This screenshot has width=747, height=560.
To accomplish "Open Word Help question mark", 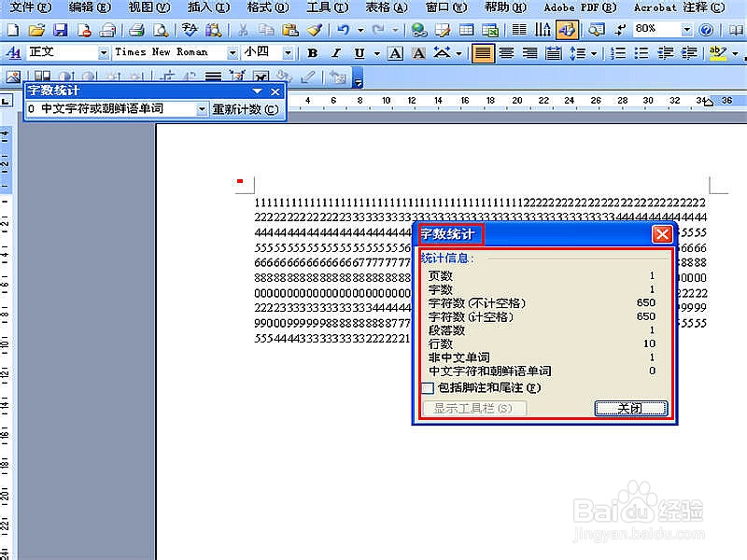I will point(706,31).
